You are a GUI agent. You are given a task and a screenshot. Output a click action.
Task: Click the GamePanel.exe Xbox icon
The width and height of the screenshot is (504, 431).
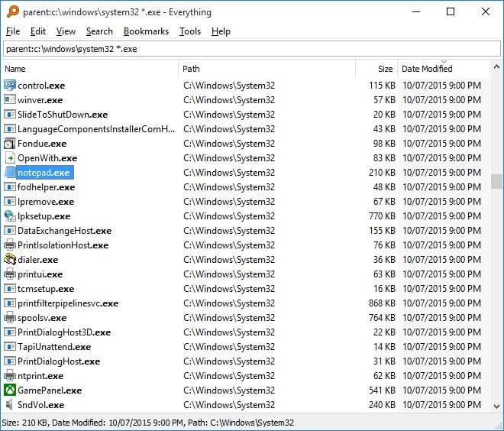point(10,390)
